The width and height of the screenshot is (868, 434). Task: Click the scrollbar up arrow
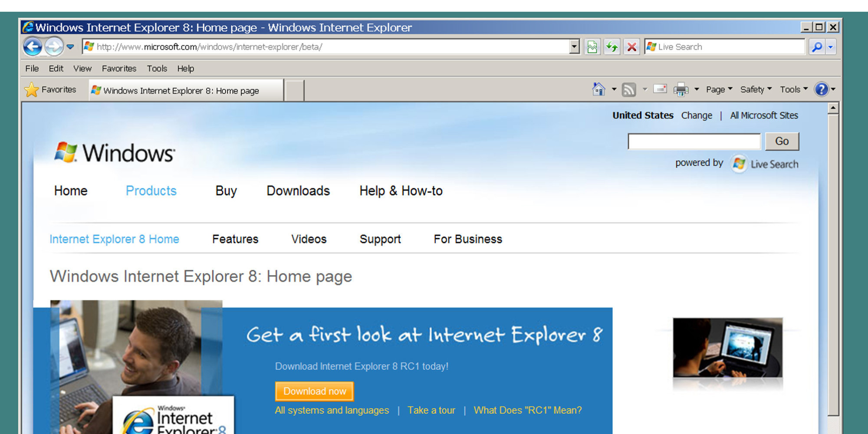[833, 108]
